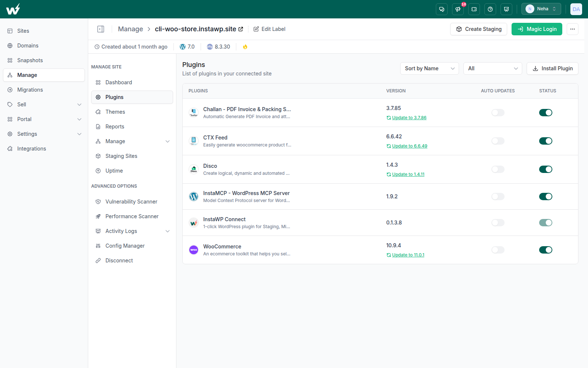Click the Config Manager sliders icon

pyautogui.click(x=98, y=246)
